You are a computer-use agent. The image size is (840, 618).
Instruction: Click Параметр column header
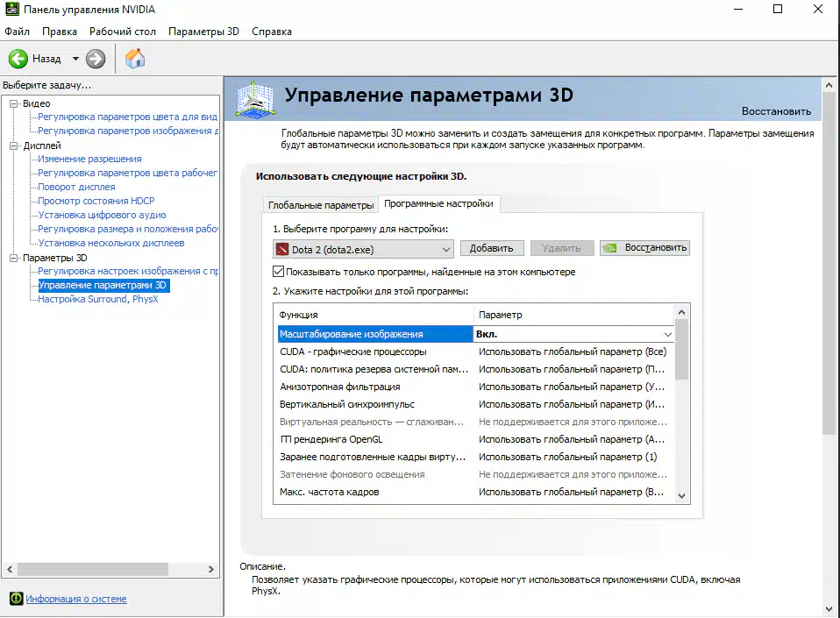574,315
